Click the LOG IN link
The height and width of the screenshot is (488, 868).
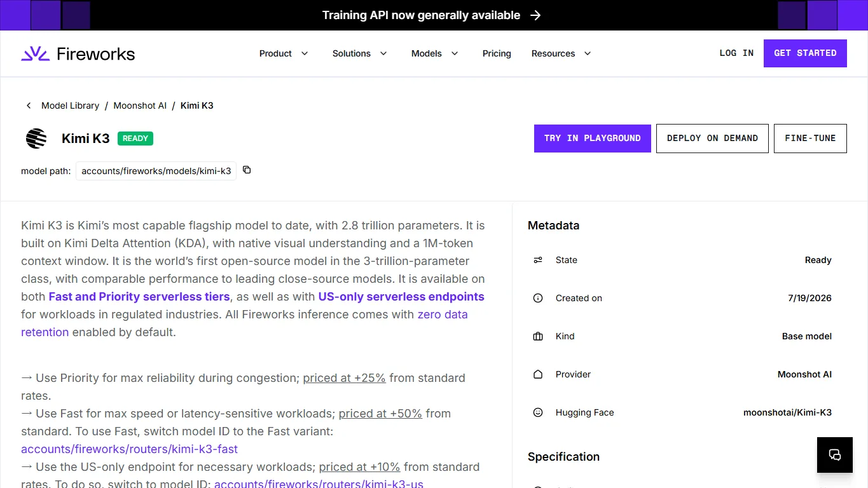(736, 53)
